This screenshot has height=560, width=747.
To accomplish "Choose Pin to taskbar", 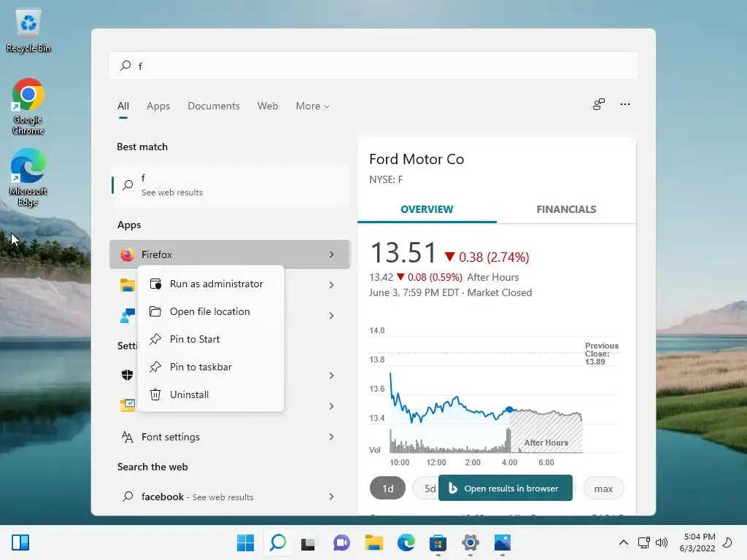I will pyautogui.click(x=211, y=367).
